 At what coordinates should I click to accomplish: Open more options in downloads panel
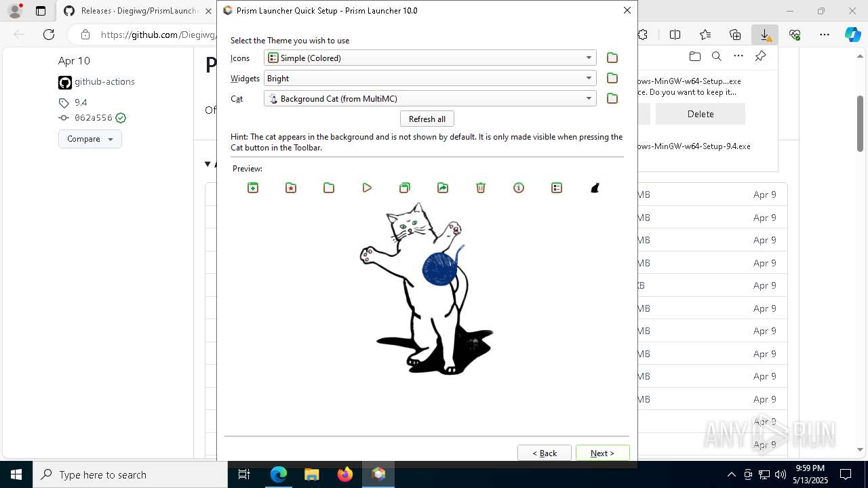tap(738, 56)
